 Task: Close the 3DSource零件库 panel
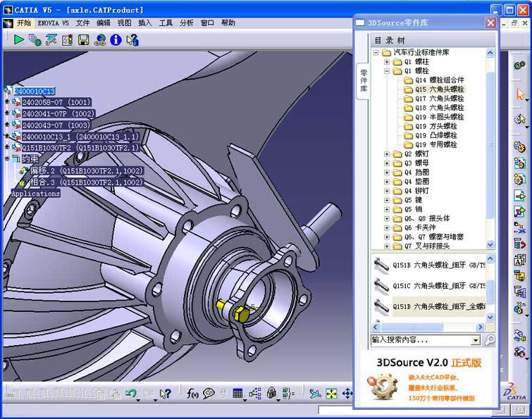click(490, 23)
